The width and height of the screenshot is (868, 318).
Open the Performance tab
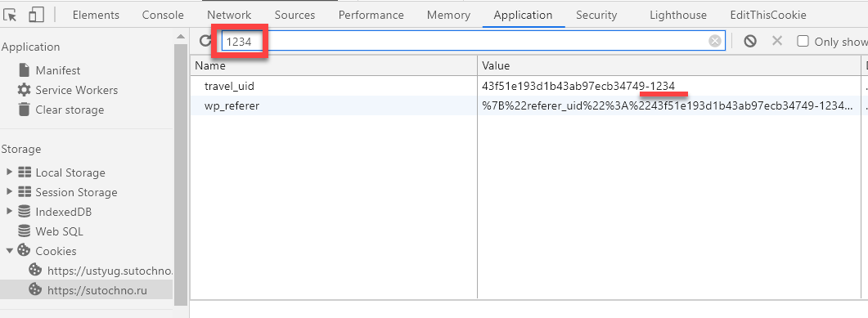pyautogui.click(x=371, y=15)
